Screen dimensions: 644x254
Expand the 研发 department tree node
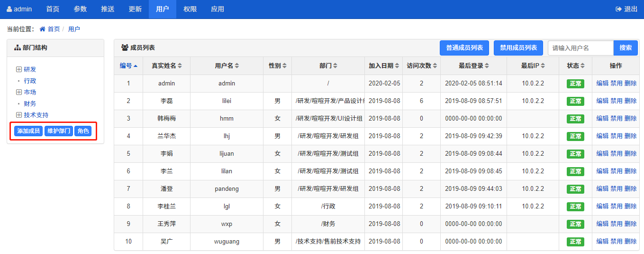point(19,69)
